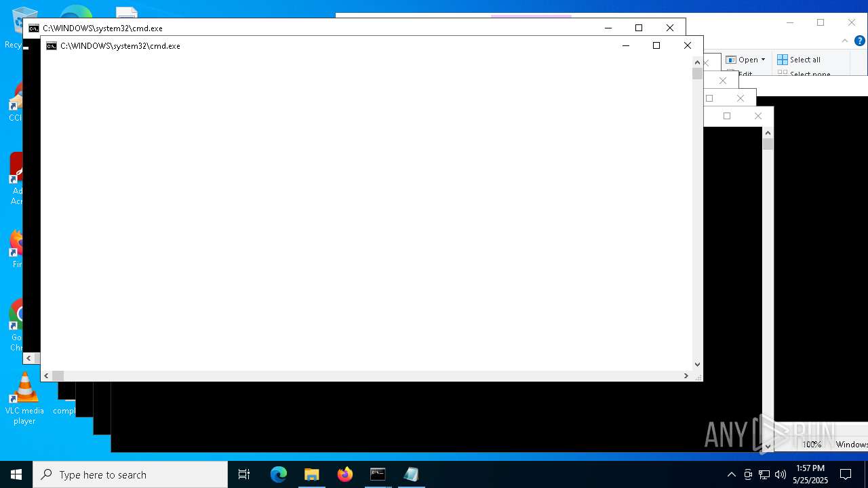Click the Meet Now camera tray icon
This screenshot has width=868, height=488.
tap(748, 474)
